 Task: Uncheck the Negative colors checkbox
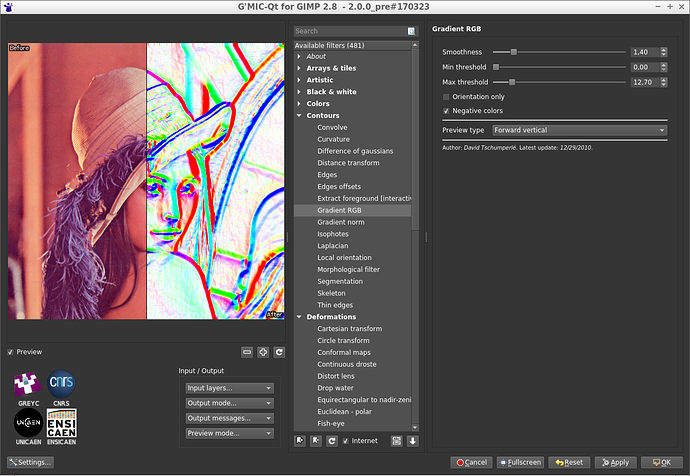(447, 111)
